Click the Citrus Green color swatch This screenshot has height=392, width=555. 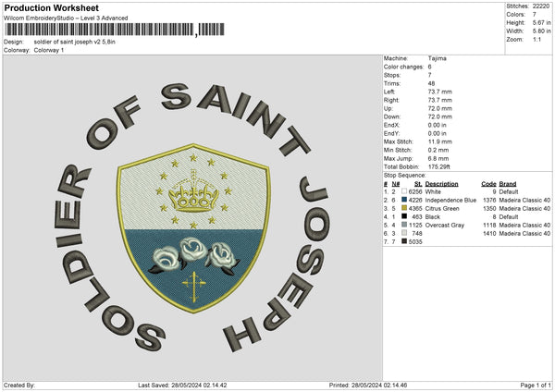404,208
